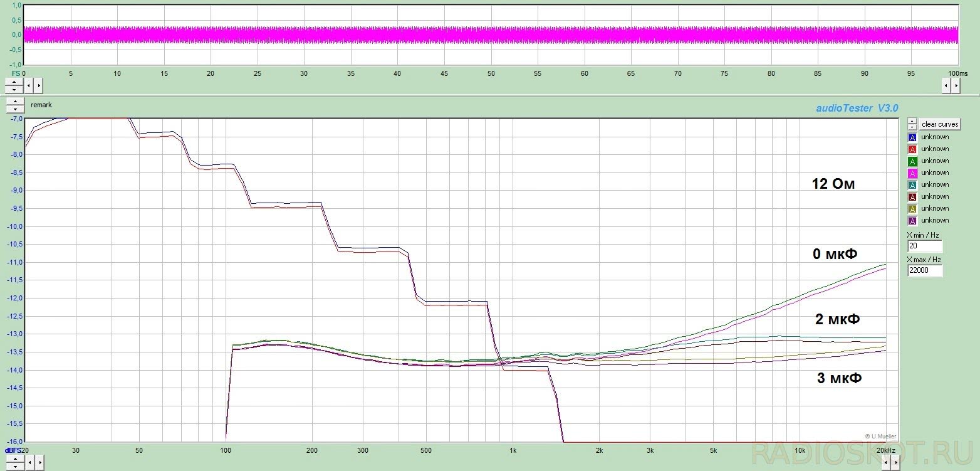The height and width of the screenshot is (471, 980).
Task: Select the green curve A marker
Action: tap(912, 161)
